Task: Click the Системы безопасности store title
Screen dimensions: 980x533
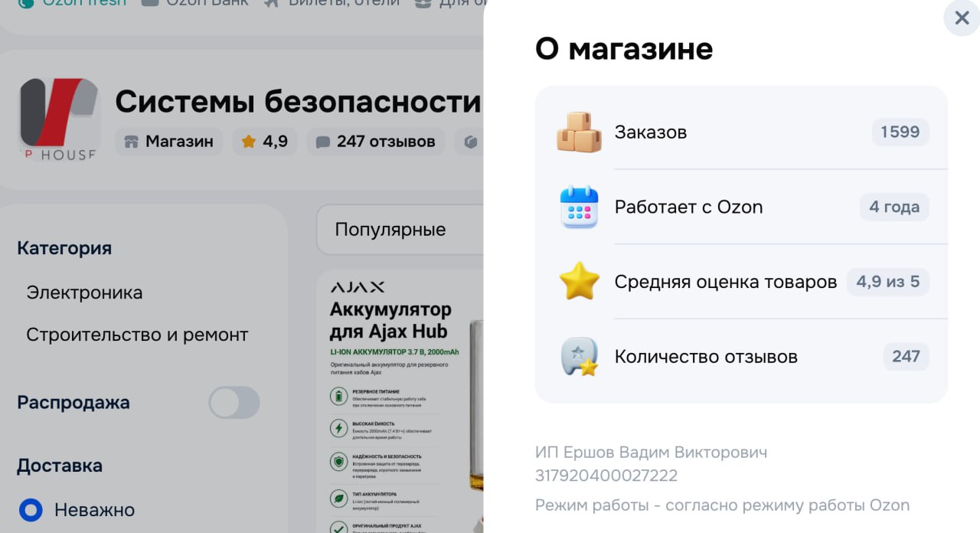Action: click(x=298, y=101)
